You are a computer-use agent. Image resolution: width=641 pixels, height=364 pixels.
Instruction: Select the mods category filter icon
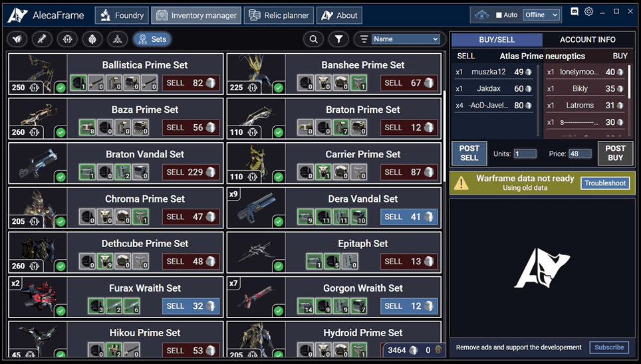tap(67, 39)
